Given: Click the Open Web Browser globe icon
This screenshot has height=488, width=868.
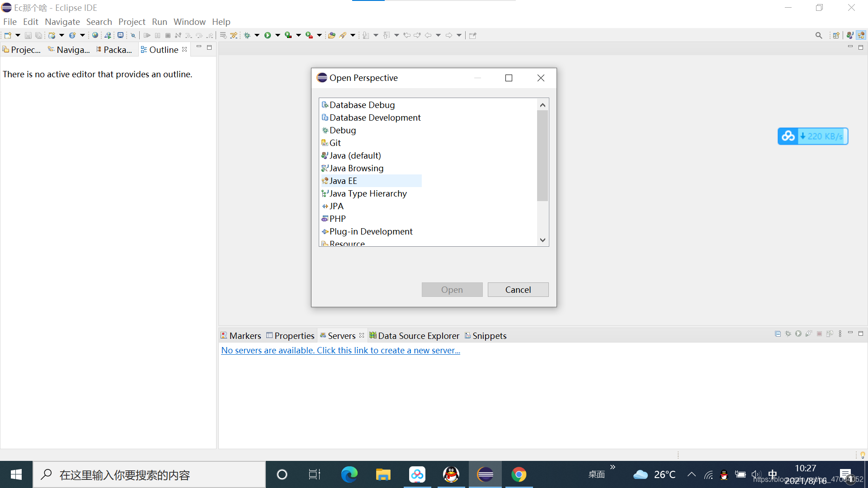Looking at the screenshot, I should [95, 35].
